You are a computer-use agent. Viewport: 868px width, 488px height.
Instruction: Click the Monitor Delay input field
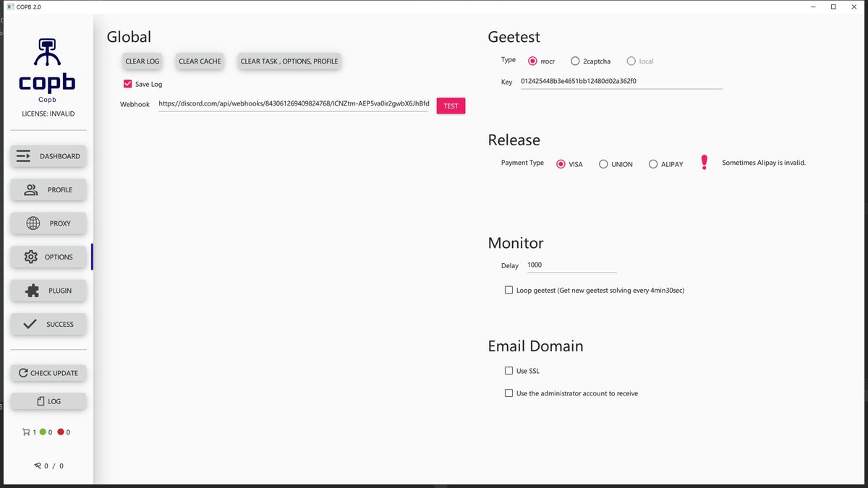pos(571,265)
